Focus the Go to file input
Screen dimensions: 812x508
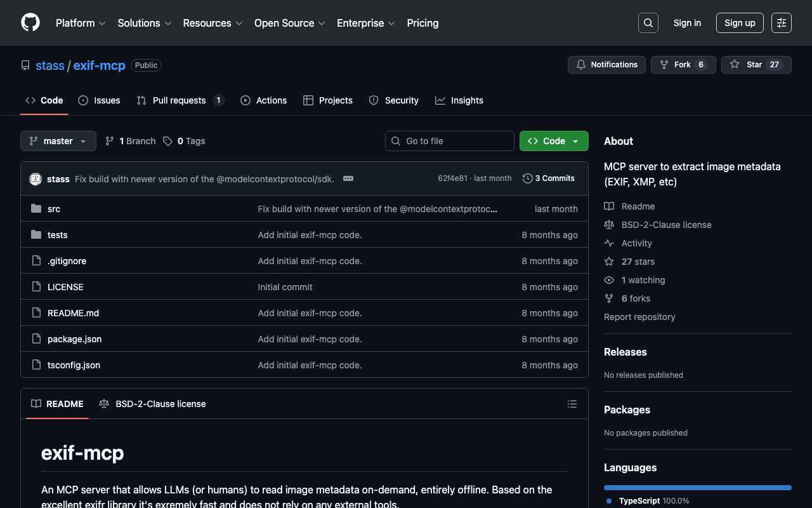tap(450, 141)
